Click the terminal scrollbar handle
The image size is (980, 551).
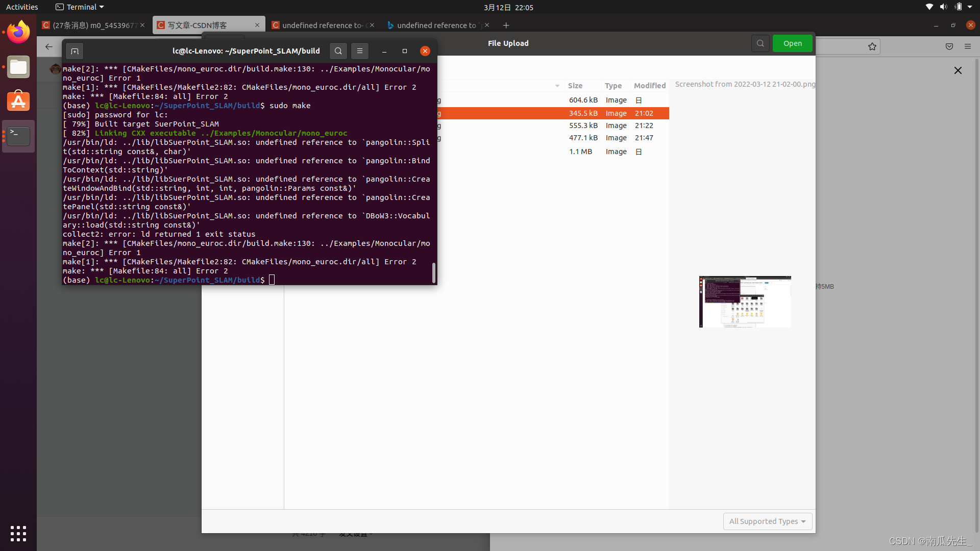click(x=434, y=273)
